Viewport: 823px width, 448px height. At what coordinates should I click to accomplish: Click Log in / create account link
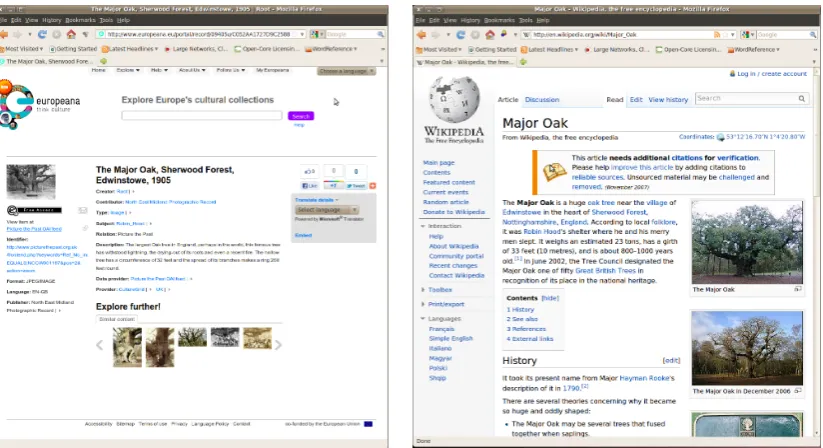tap(772, 74)
